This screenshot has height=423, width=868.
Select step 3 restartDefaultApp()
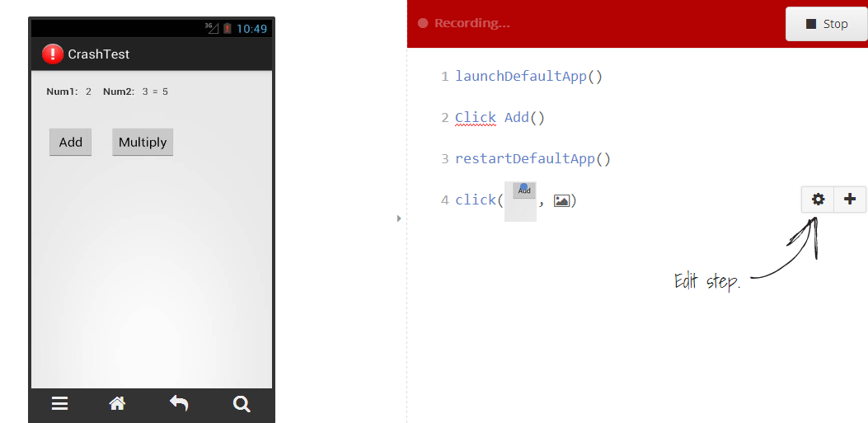pyautogui.click(x=533, y=159)
